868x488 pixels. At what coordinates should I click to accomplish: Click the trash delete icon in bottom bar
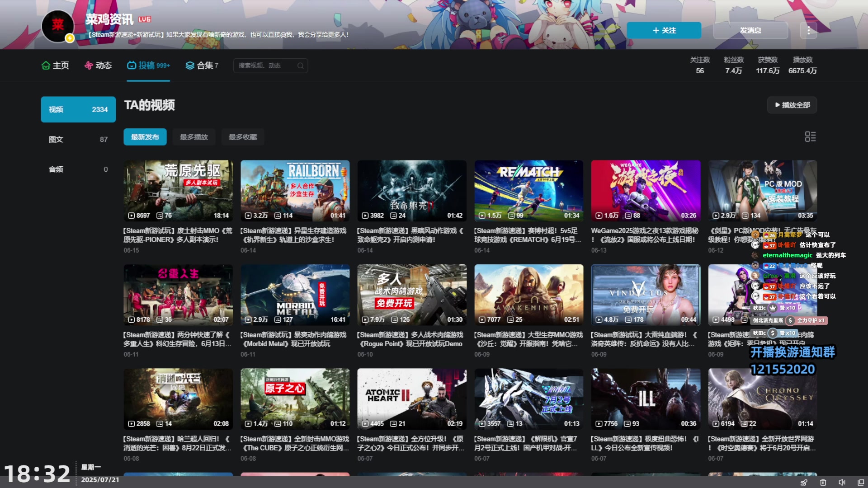(823, 482)
